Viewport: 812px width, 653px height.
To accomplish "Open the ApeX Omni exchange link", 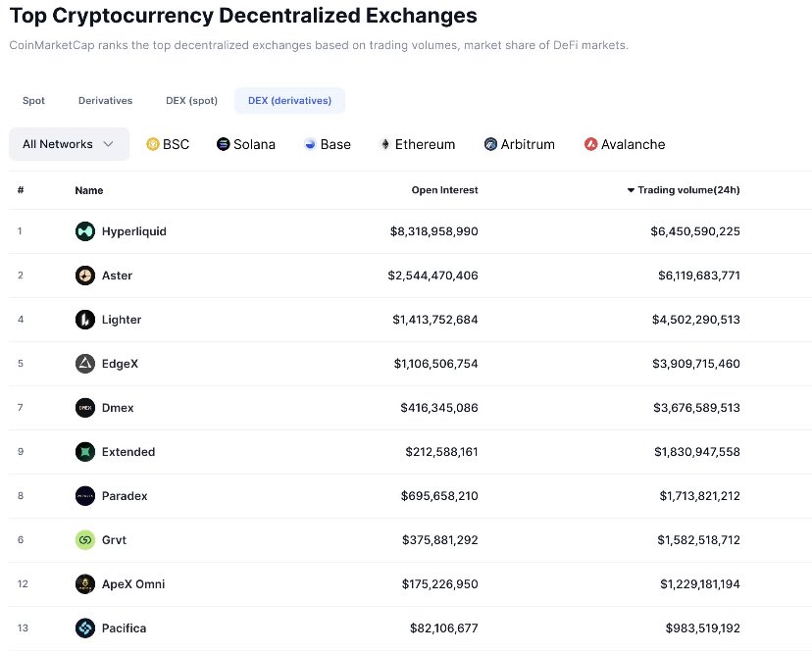I will point(133,584).
